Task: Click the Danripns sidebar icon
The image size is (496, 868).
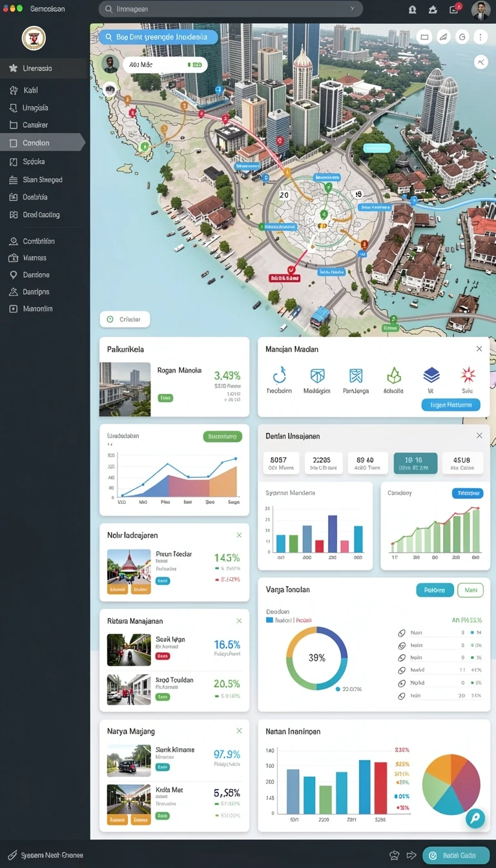Action: (13, 292)
